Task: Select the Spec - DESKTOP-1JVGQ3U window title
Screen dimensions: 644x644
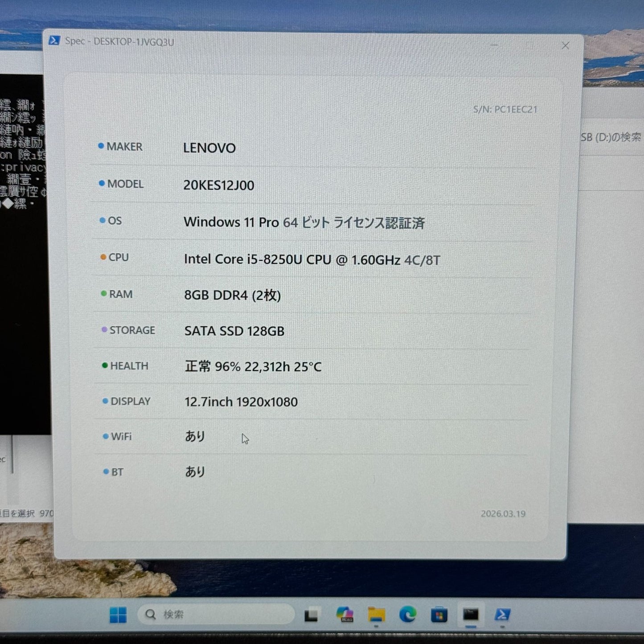Action: point(119,41)
